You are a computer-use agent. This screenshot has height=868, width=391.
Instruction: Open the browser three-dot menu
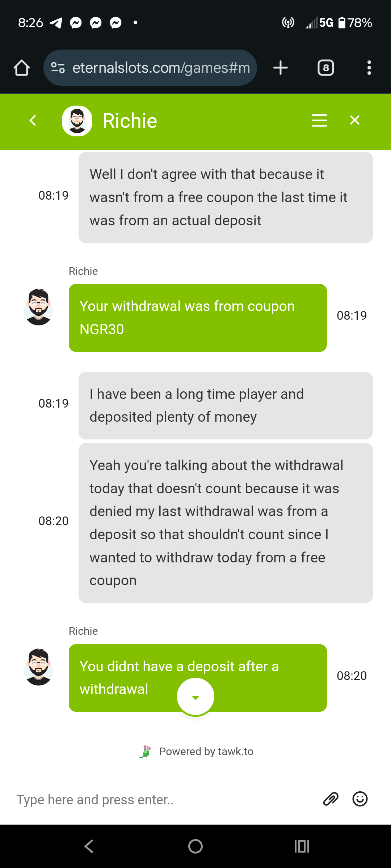point(369,68)
